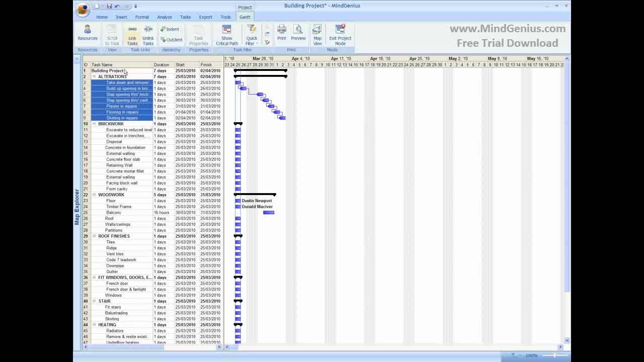644x362 pixels.
Task: Open the Insert ribbon tab
Action: [x=121, y=17]
